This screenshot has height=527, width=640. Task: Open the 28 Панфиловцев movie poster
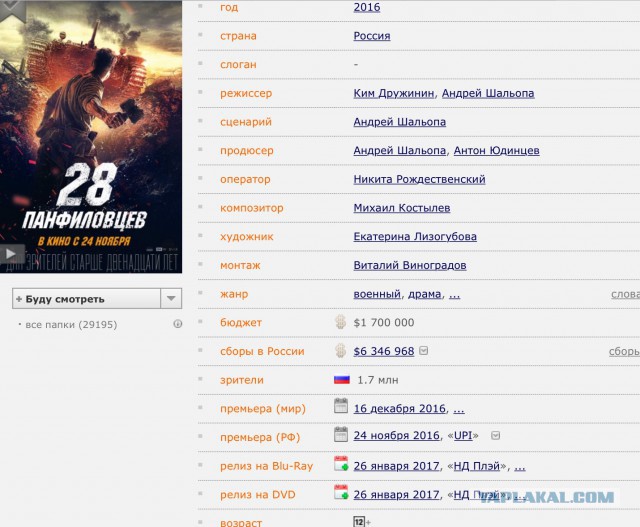91,137
